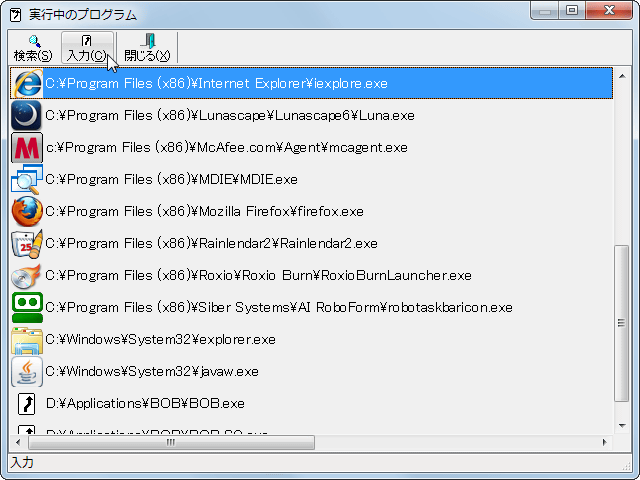The width and height of the screenshot is (640, 480).
Task: Click the 検索(S) search toolbar button
Action: [33, 48]
